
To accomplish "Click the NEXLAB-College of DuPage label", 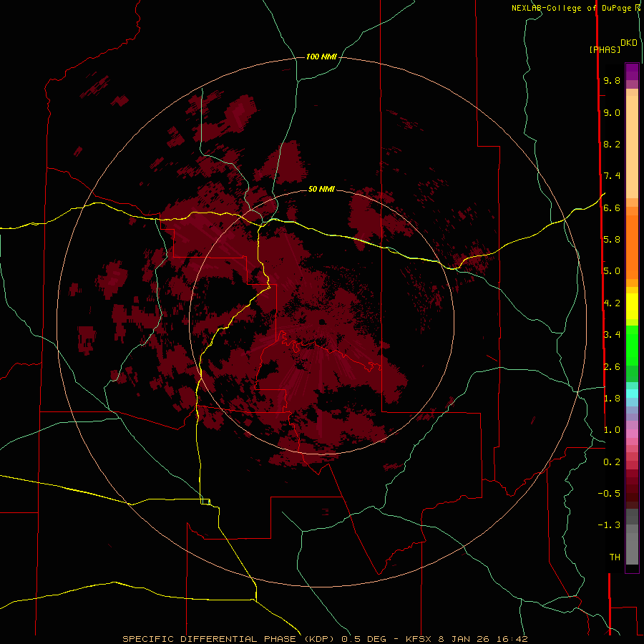I will (x=571, y=8).
